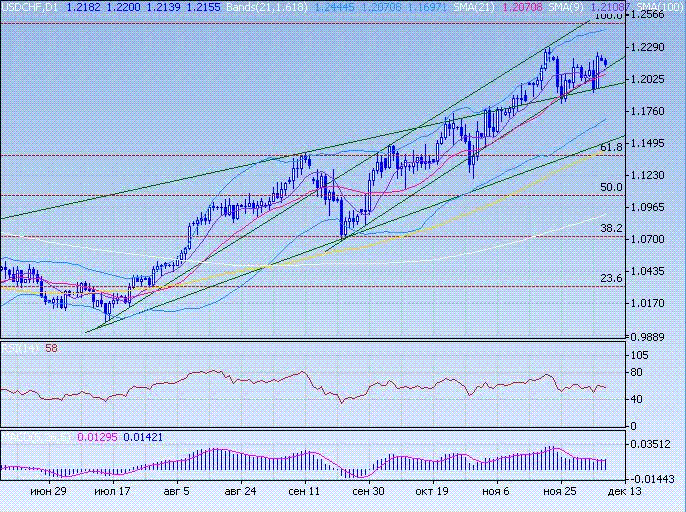The image size is (686, 512).
Task: Select the 'июн 29' date marker
Action: click(48, 492)
